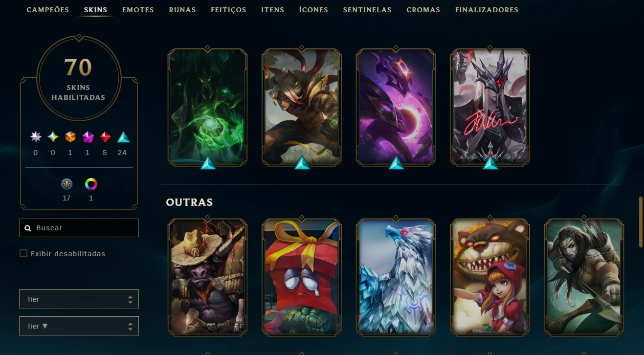The width and height of the screenshot is (644, 355).
Task: Click the white Ultimate tier gem icon
Action: (36, 137)
